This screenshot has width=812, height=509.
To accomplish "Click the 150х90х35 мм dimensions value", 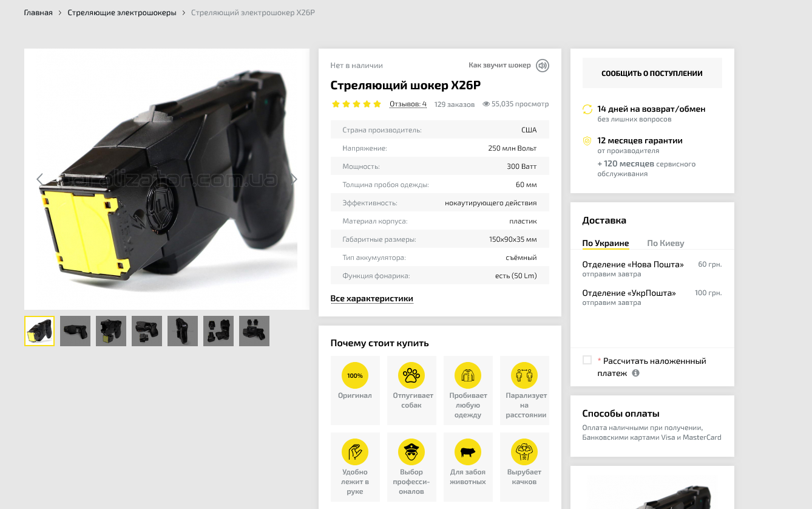I will pyautogui.click(x=513, y=239).
